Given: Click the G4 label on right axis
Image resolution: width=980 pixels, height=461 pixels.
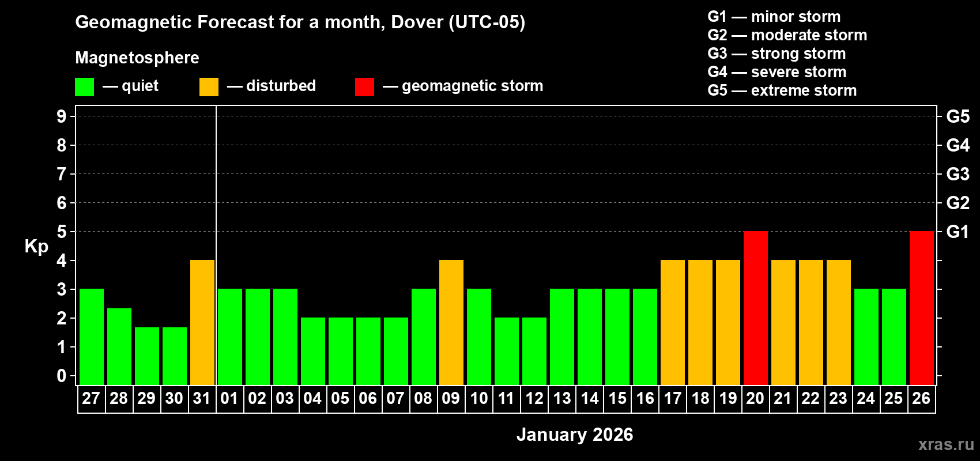Looking at the screenshot, I should click(958, 145).
